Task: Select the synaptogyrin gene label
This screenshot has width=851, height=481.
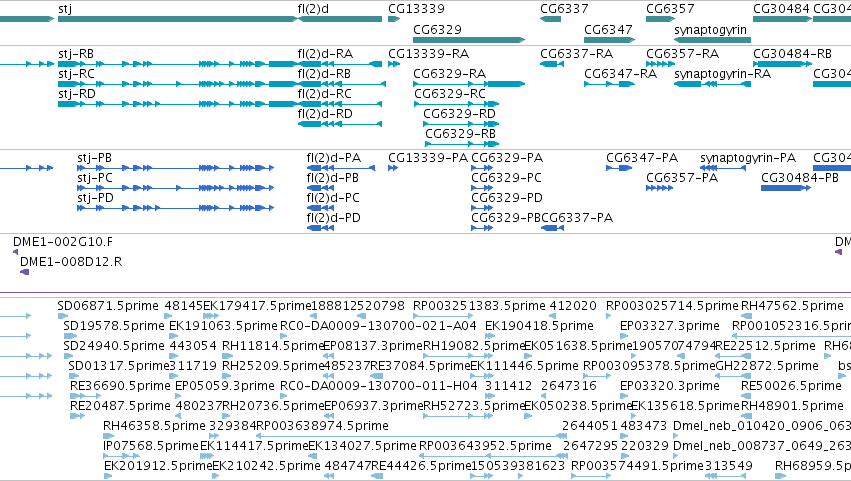Action: (710, 30)
